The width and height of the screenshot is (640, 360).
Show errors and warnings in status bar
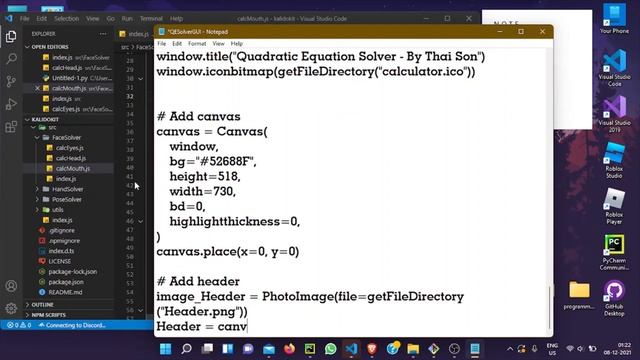coord(20,325)
